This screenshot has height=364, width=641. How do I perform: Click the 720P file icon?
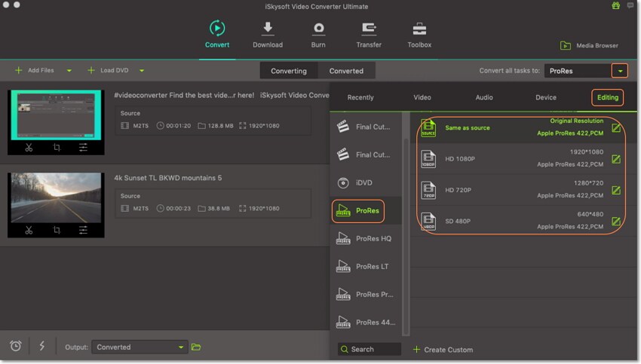pos(428,190)
